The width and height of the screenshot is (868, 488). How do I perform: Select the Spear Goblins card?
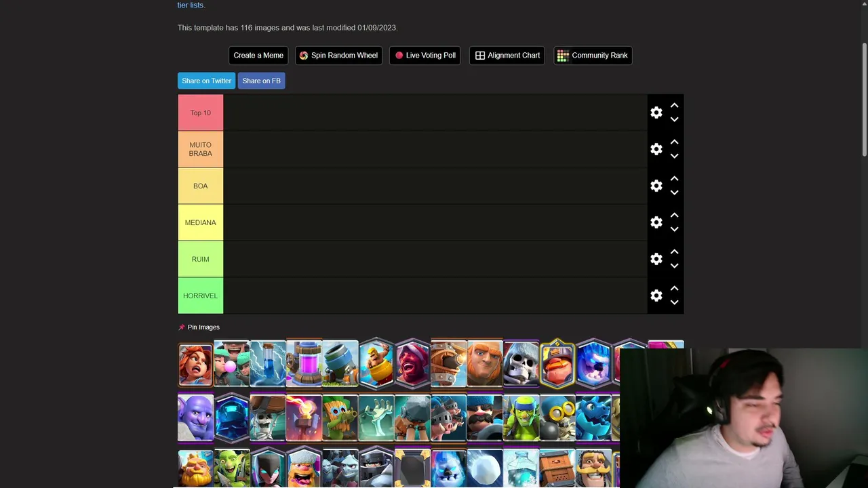(x=521, y=418)
